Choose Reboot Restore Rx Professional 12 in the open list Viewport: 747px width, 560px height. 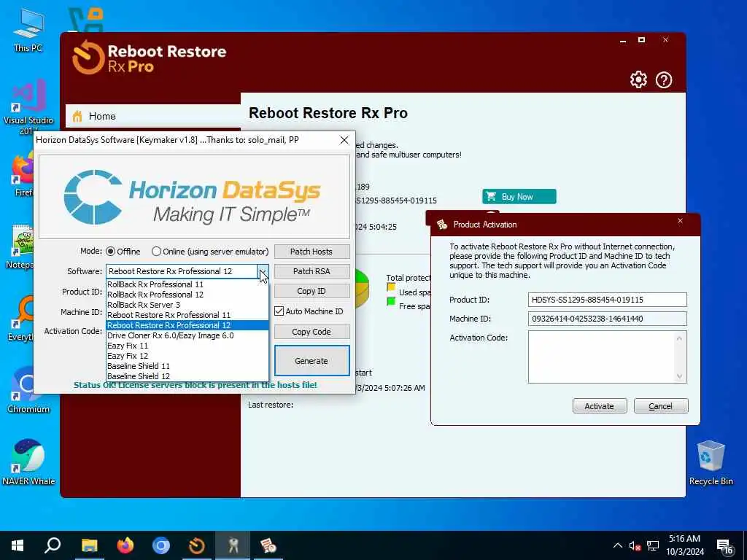click(187, 325)
